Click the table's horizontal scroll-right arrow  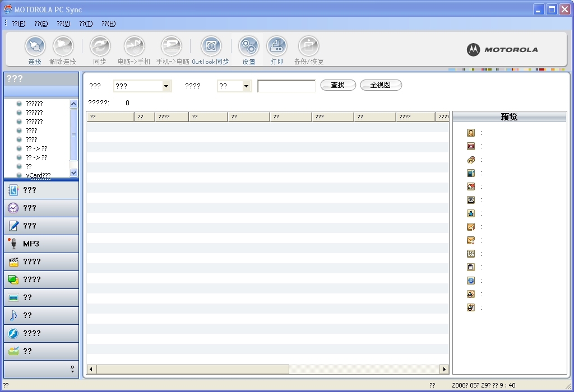coord(445,370)
